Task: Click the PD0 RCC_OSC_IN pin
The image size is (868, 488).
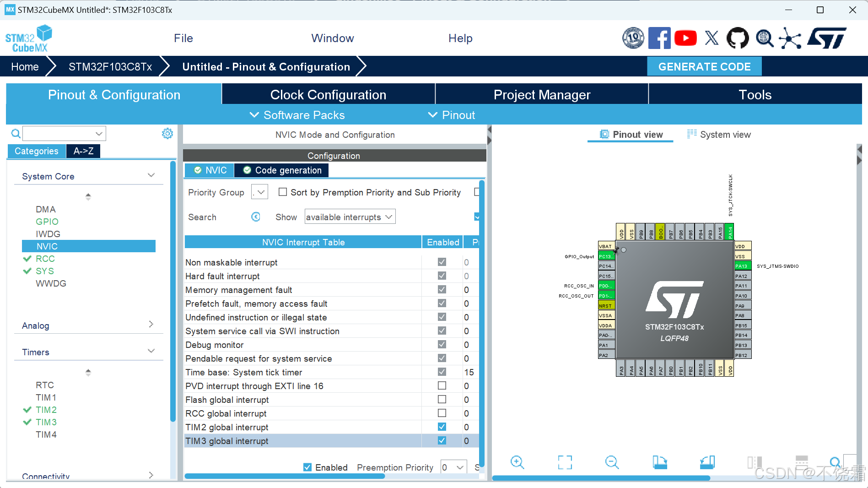Action: (606, 286)
